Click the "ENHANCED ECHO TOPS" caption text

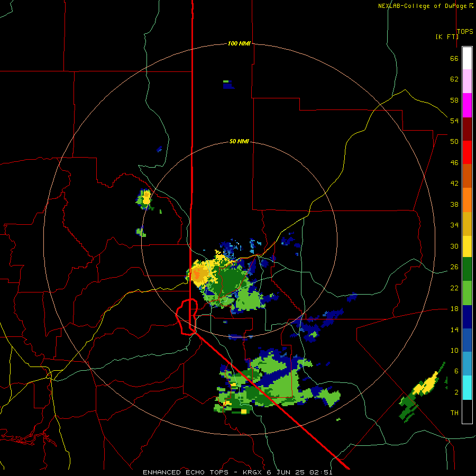pyautogui.click(x=186, y=472)
